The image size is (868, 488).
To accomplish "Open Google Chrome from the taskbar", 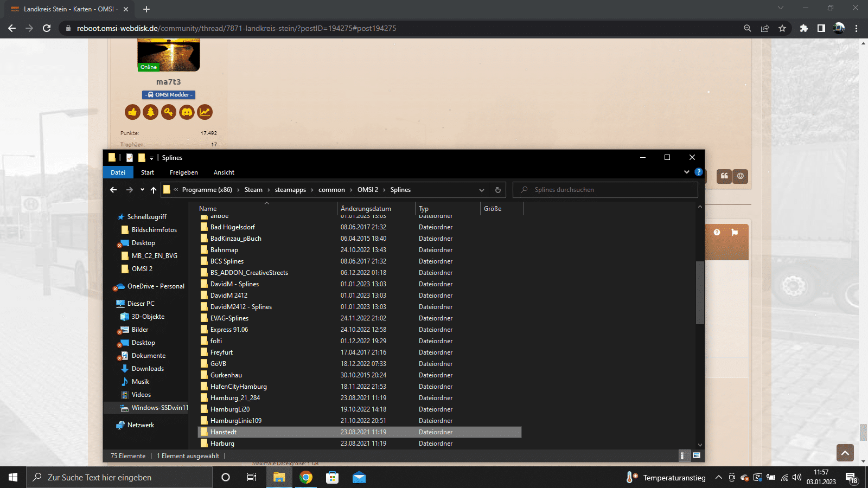I will coord(306,477).
